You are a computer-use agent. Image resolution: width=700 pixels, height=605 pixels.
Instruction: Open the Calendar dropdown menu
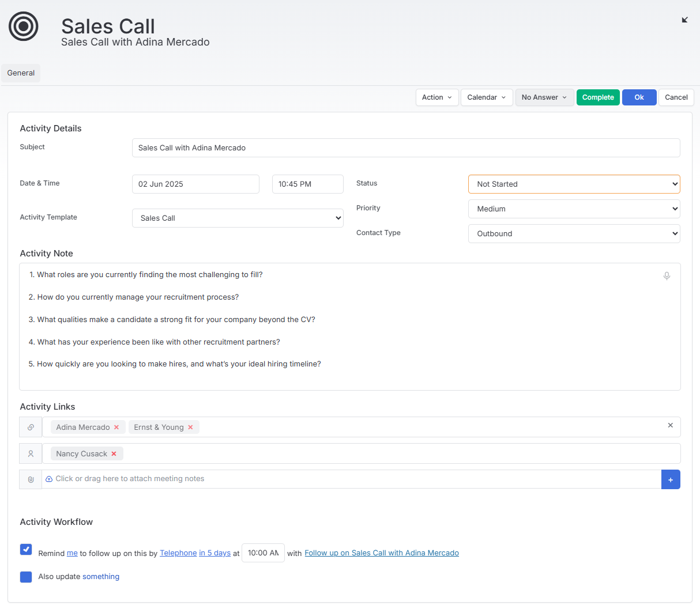coord(487,97)
